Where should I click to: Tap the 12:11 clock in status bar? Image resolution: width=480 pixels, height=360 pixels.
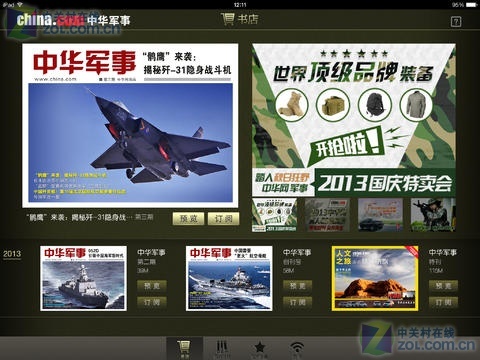(x=240, y=5)
